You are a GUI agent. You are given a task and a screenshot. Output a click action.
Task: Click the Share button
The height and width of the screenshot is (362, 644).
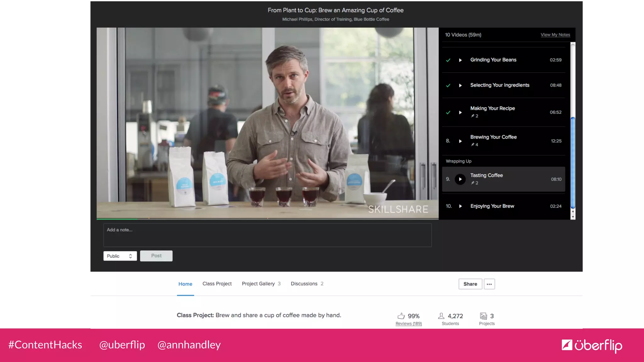470,284
